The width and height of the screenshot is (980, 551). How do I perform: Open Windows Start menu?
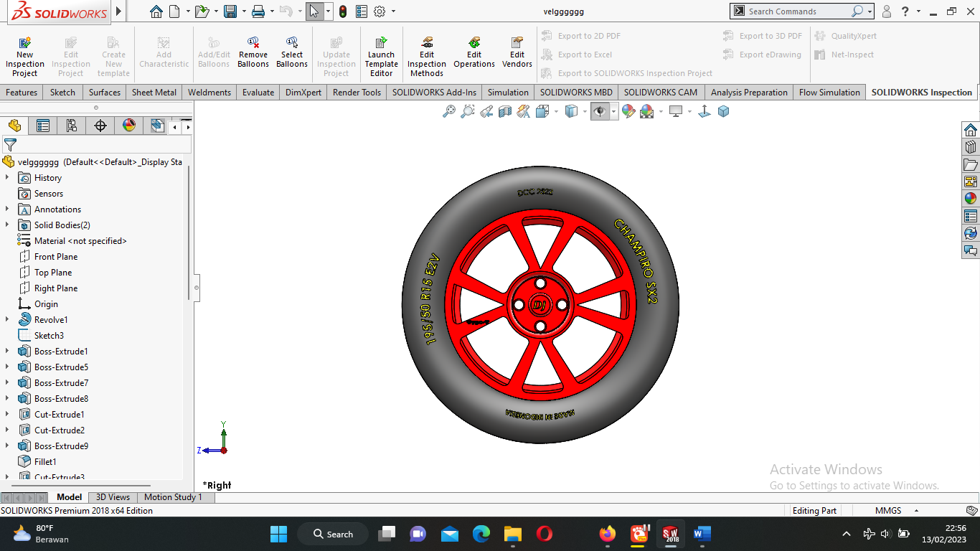point(278,534)
